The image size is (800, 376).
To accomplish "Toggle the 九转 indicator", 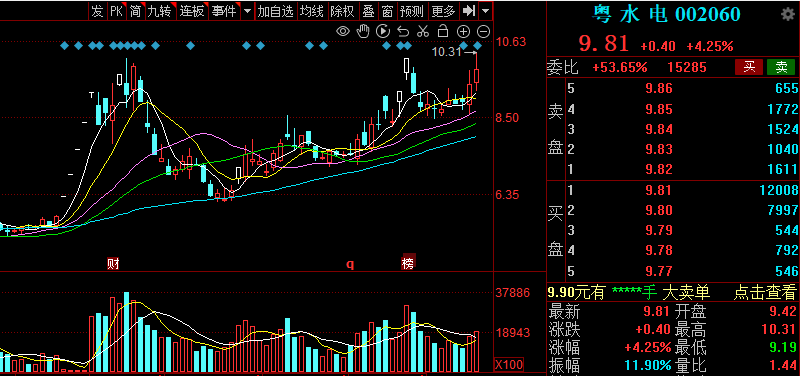I will coord(160,11).
